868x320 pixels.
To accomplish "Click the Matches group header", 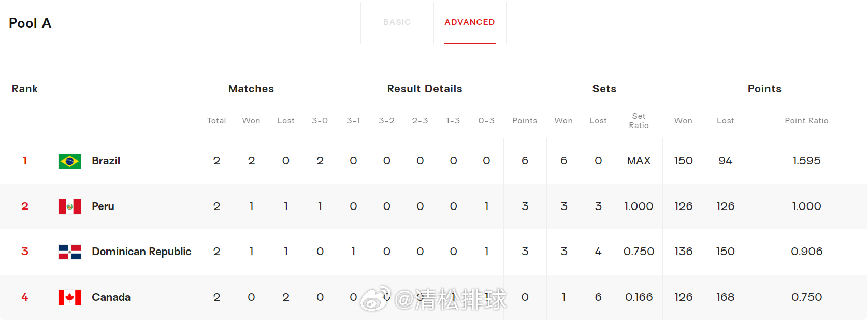I will 251,89.
